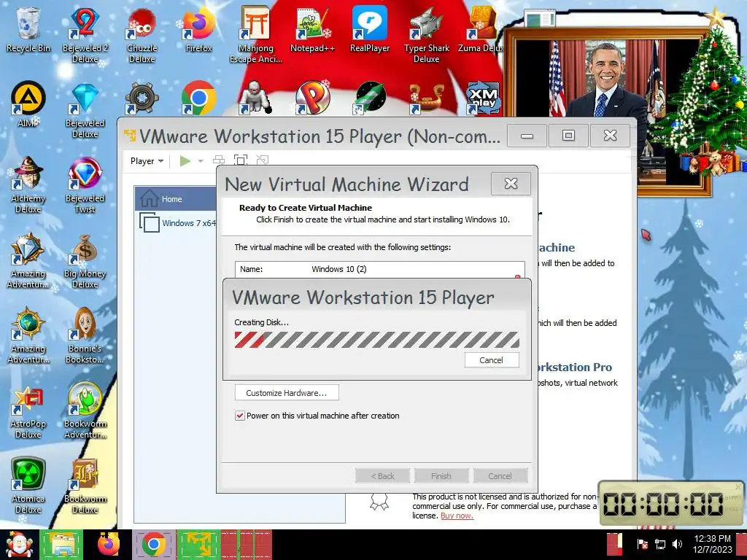Launch Bejeweled 2 Deluxe shortcut

click(x=85, y=34)
